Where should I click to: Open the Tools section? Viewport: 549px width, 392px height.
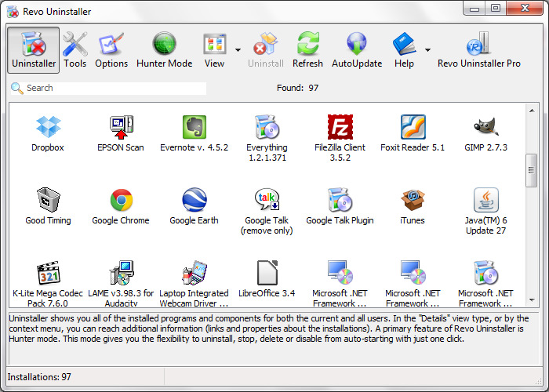click(75, 50)
